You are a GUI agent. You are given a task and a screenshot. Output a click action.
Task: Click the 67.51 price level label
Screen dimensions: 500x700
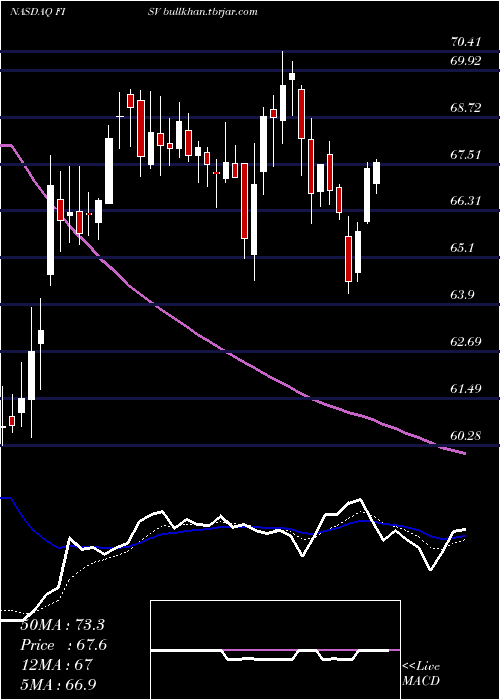click(x=466, y=155)
